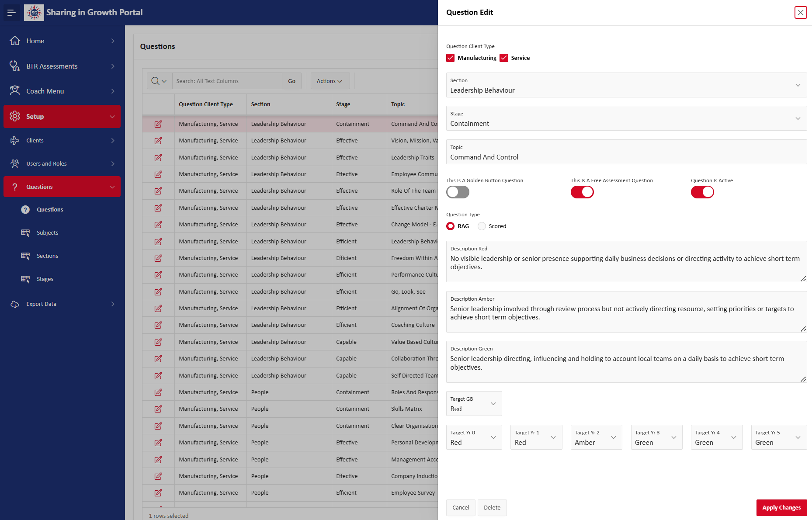Screen dimensions: 812x520
Task: Click the Home house icon
Action: 15,41
